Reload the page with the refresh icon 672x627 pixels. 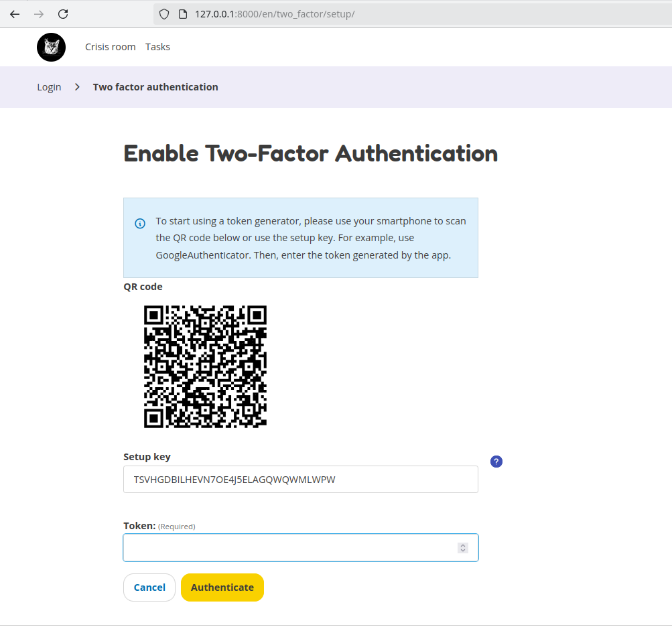tap(63, 14)
